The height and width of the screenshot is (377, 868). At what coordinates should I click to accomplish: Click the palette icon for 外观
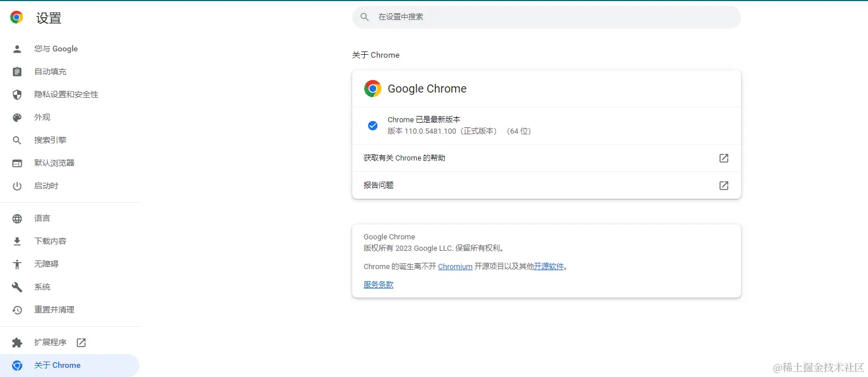[17, 118]
